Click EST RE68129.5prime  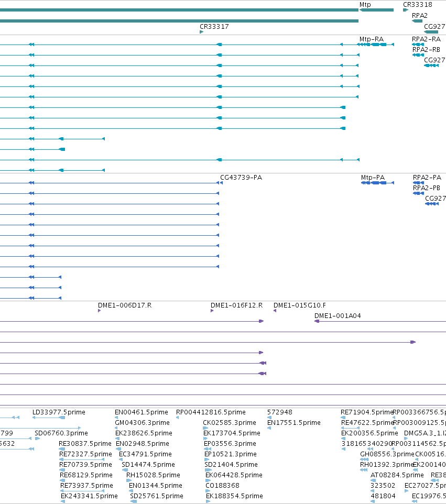point(86,475)
